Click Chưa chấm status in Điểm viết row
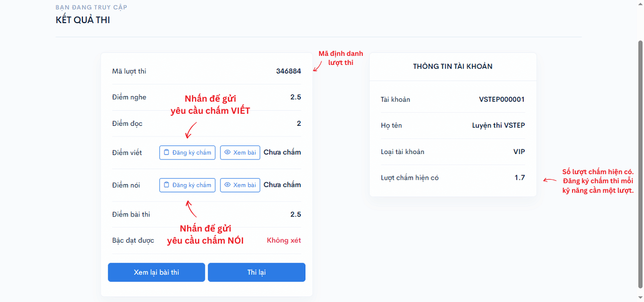Screen dimensions: 644x302 click(282, 153)
